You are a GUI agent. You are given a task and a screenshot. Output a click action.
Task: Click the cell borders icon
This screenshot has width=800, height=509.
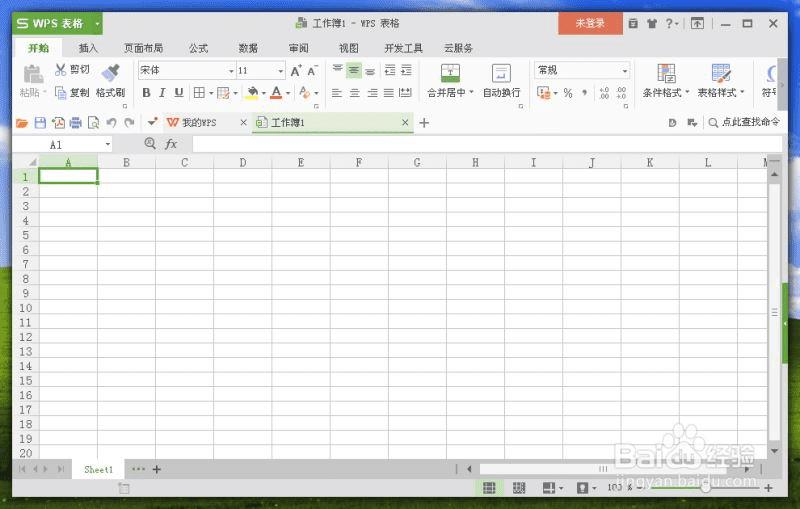[199, 92]
